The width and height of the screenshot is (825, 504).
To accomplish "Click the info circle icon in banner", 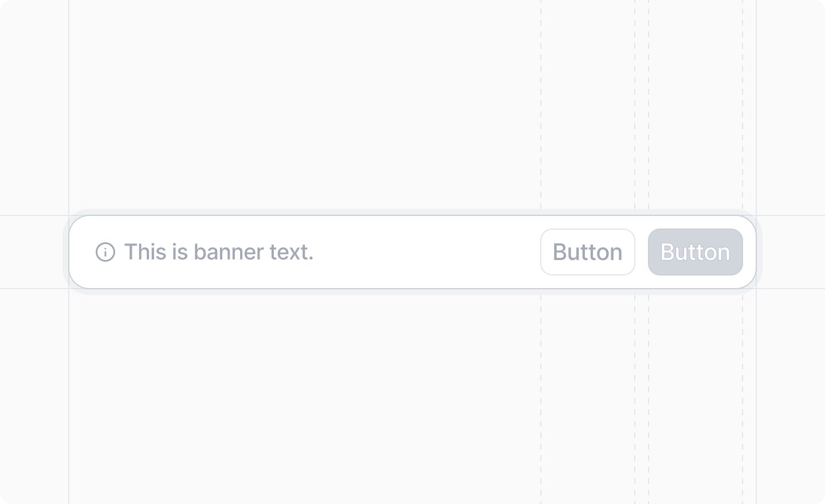I will click(x=105, y=252).
